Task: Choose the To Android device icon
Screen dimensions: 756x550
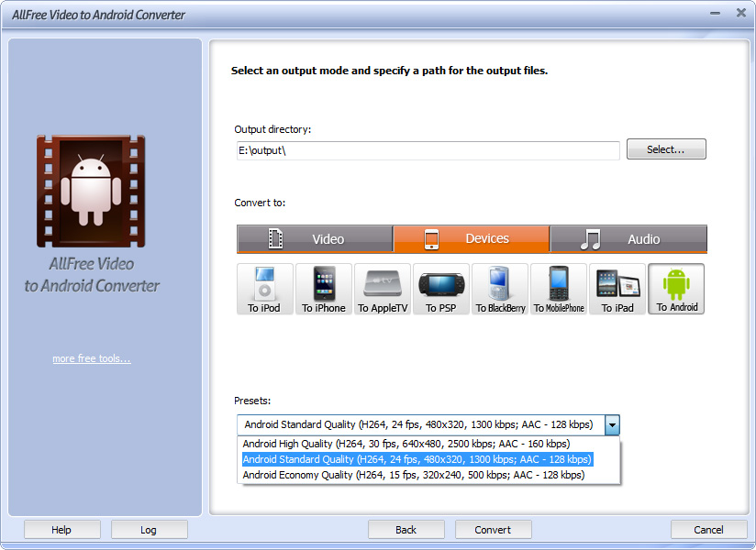Action: coord(676,289)
